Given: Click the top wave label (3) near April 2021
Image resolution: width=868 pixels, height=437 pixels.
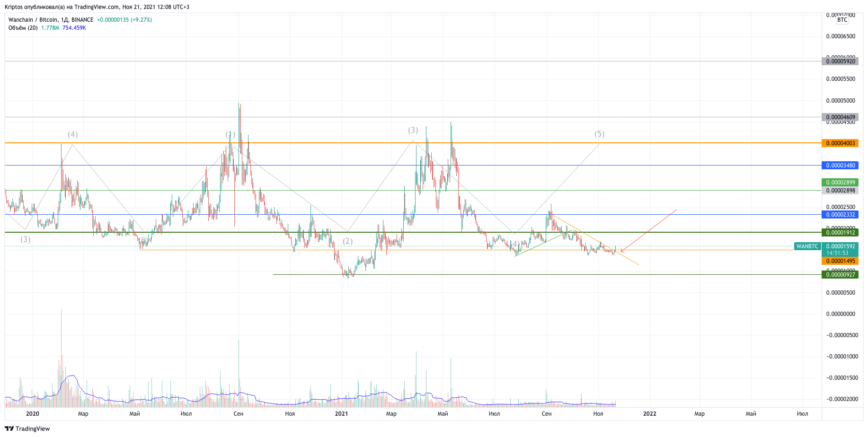Looking at the screenshot, I should [413, 130].
